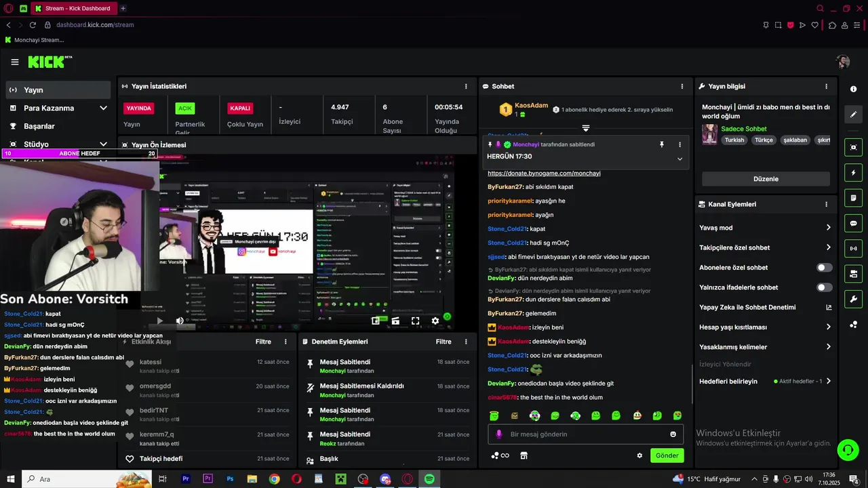Play the stream preview video

(160, 321)
